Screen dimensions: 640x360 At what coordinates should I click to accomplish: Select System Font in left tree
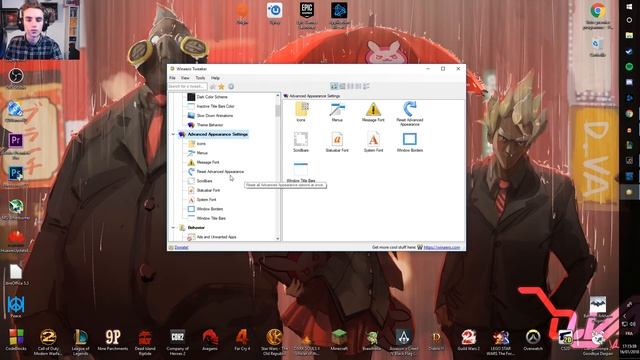coord(202,200)
